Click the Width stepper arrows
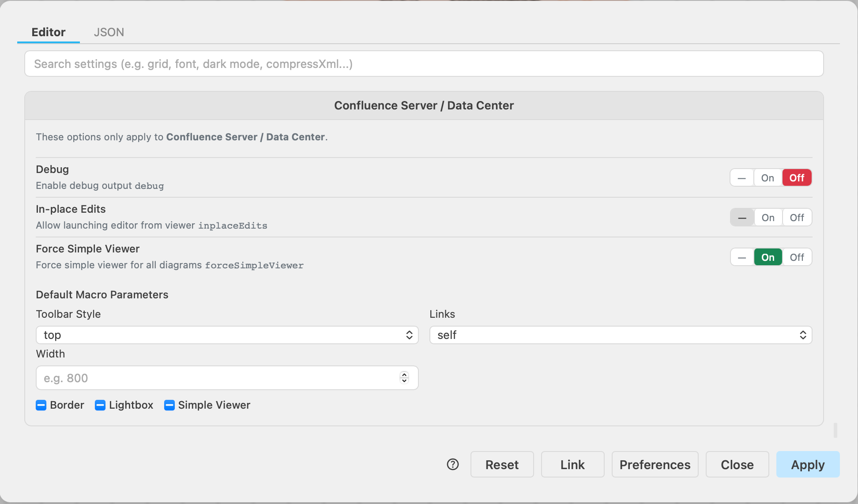The width and height of the screenshot is (858, 504). (404, 378)
